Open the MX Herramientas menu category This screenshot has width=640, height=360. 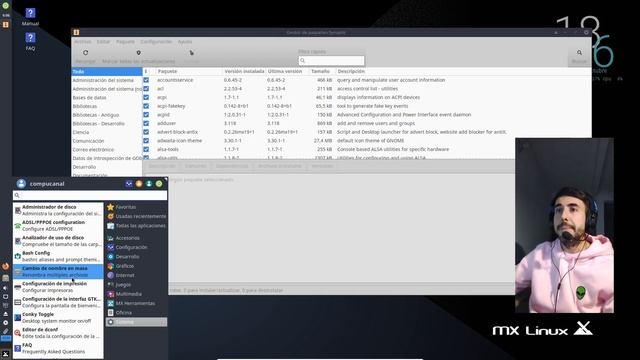point(136,303)
